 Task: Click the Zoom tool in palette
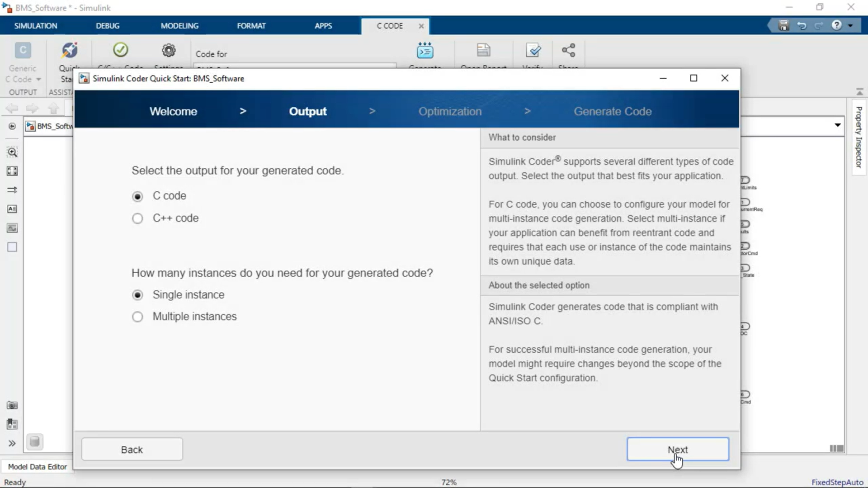pos(12,152)
